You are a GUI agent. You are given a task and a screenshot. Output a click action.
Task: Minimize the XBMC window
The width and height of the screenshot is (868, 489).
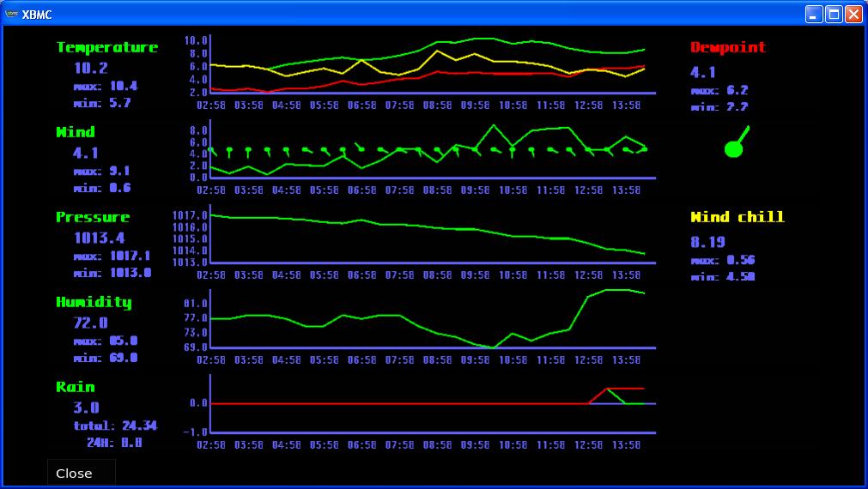pyautogui.click(x=814, y=14)
